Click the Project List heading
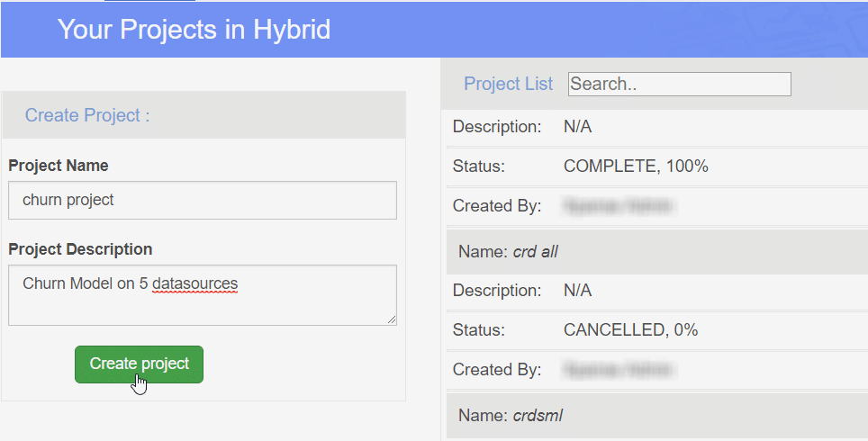This screenshot has width=868, height=441. (508, 84)
